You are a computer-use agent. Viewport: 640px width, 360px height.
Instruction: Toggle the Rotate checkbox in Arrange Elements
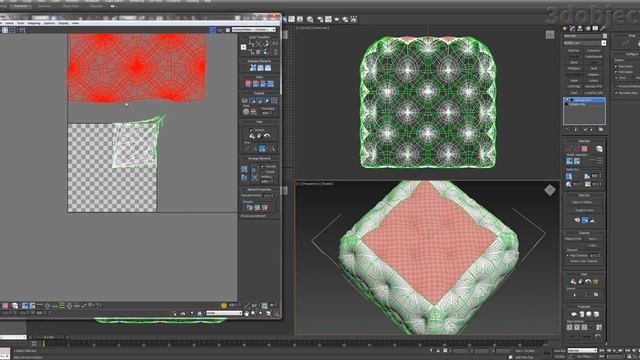[x=262, y=172]
